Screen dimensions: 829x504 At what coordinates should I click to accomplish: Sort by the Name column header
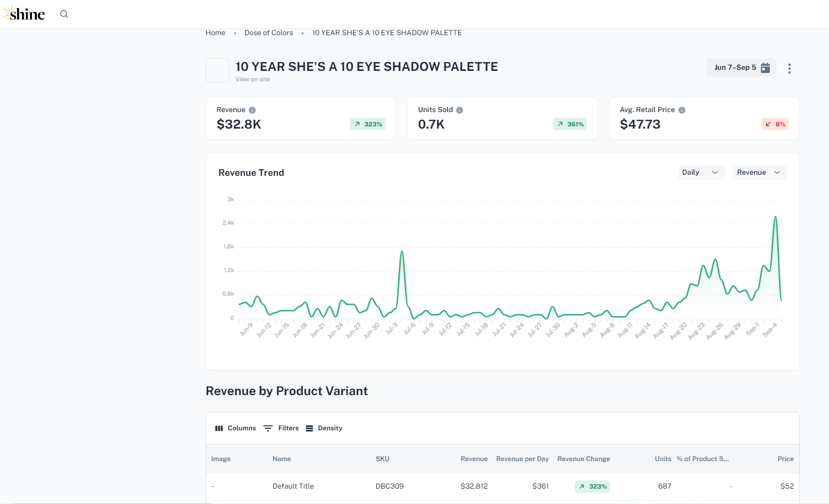coord(282,459)
